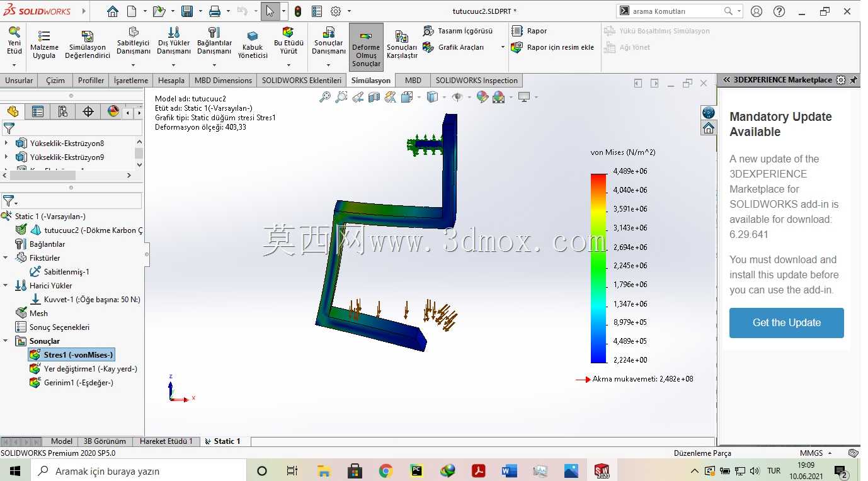This screenshot has width=868, height=481.
Task: Select the DimXpertManager crosshair tab icon
Action: click(88, 111)
